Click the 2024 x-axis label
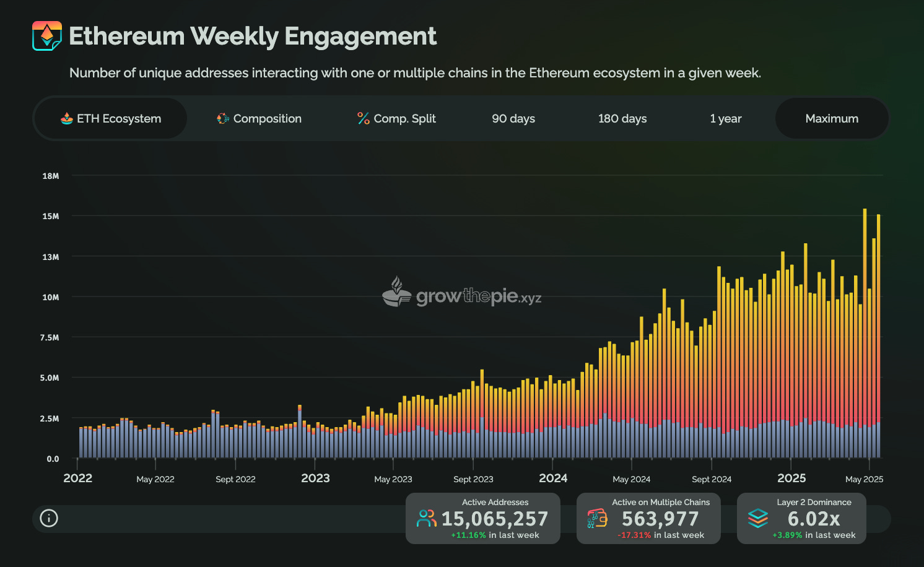 [553, 478]
